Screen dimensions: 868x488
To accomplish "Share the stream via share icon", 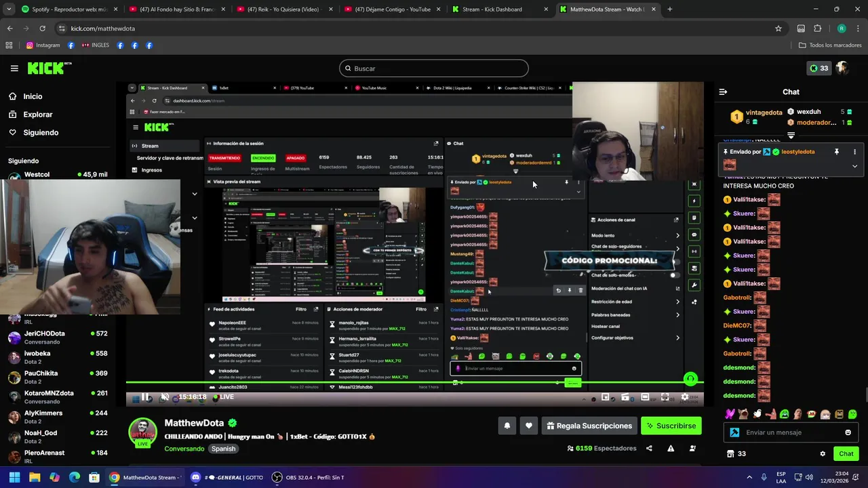I will tap(649, 448).
